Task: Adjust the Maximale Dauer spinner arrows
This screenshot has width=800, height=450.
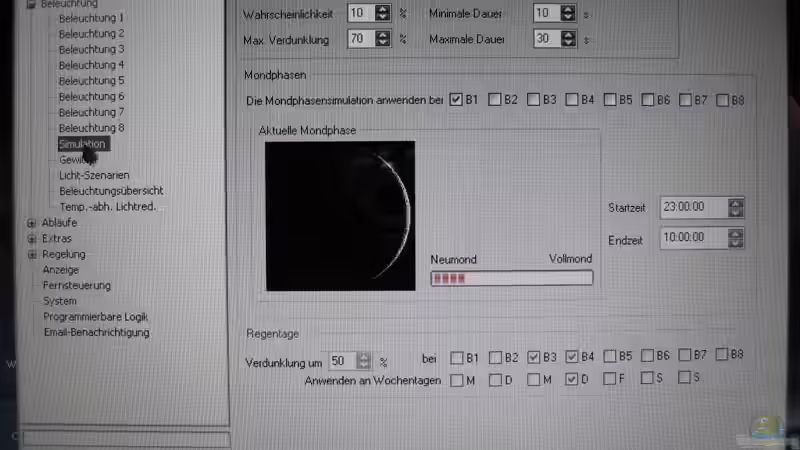Action: pos(568,39)
